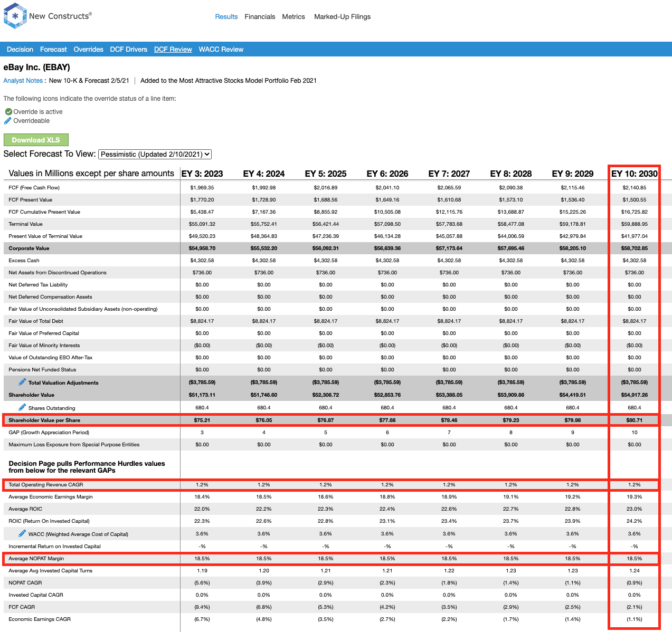Click the Total Operating Revenue CAGR label
The width and height of the screenshot is (672, 632).
(46, 485)
